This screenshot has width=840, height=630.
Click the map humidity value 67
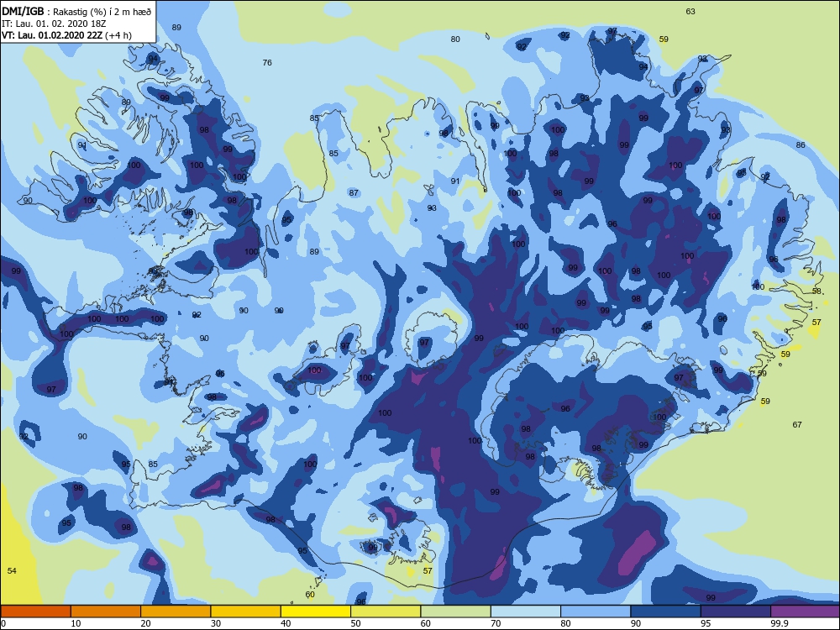[x=797, y=424]
